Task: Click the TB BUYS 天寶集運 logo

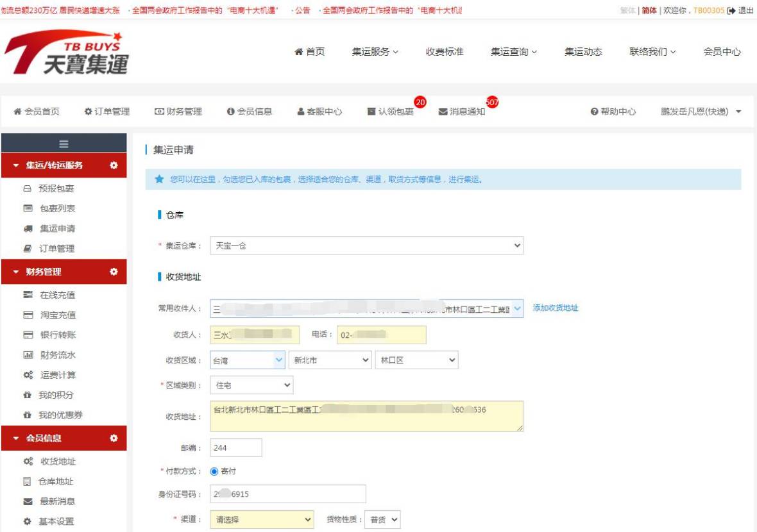Action: coord(67,53)
